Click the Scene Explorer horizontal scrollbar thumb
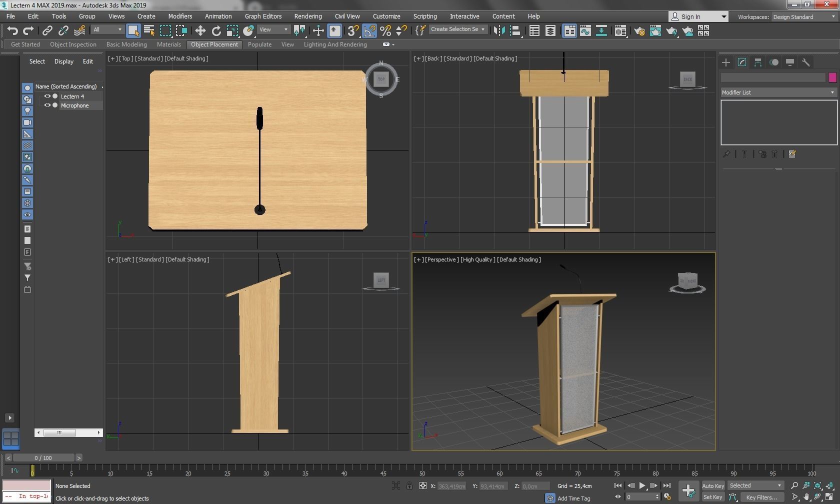This screenshot has width=840, height=504. 59,432
